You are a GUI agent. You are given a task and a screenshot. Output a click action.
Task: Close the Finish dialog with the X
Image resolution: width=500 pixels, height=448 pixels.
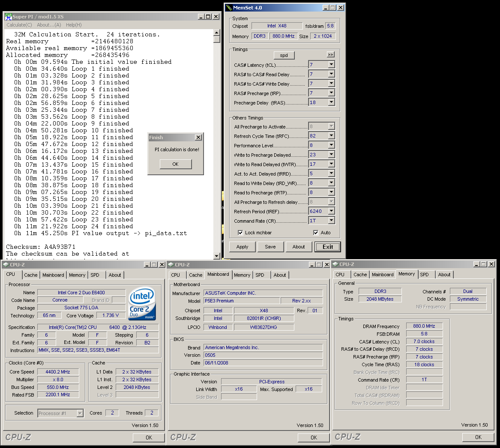(x=198, y=137)
